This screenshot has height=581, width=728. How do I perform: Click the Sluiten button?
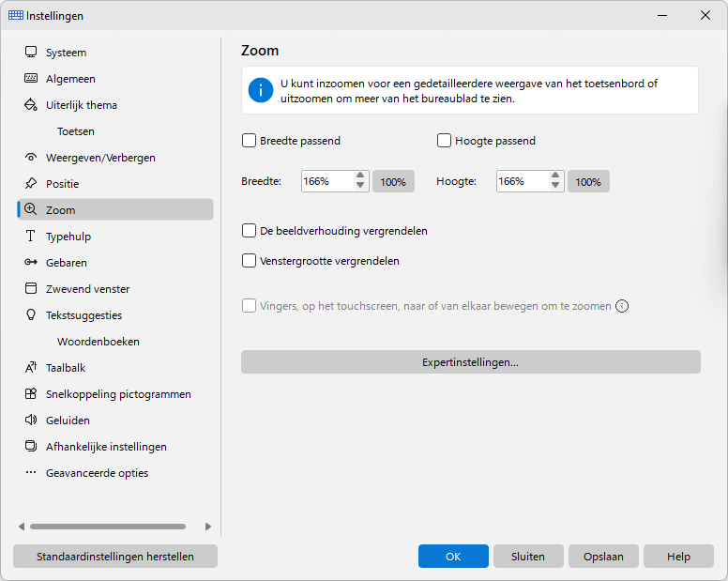pyautogui.click(x=528, y=556)
